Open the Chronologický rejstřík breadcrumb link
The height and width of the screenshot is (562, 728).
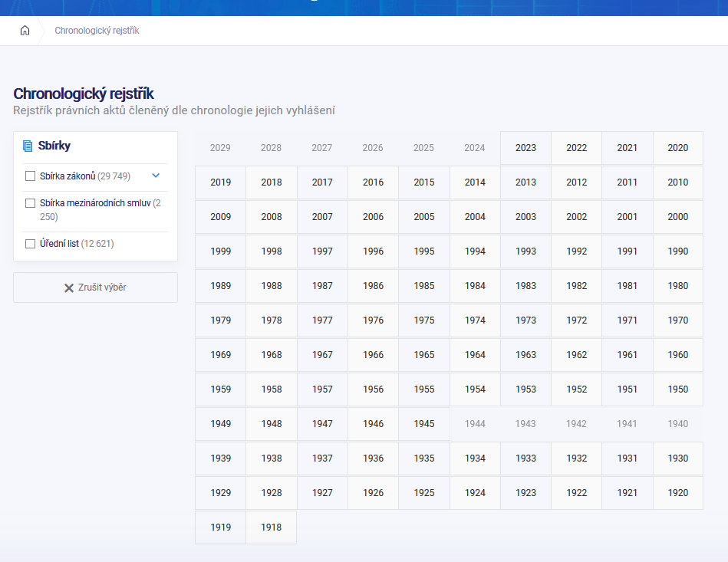(x=97, y=31)
